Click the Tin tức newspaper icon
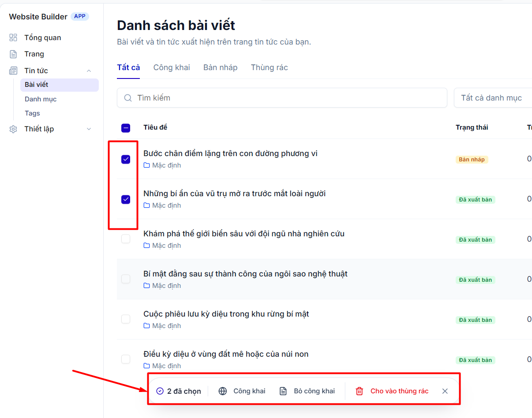Image resolution: width=532 pixels, height=418 pixels. [13, 71]
